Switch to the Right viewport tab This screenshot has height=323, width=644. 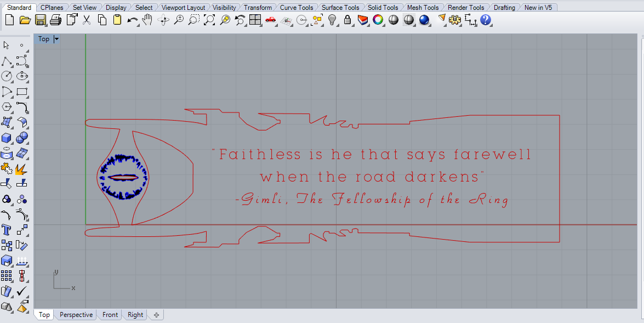click(x=135, y=315)
